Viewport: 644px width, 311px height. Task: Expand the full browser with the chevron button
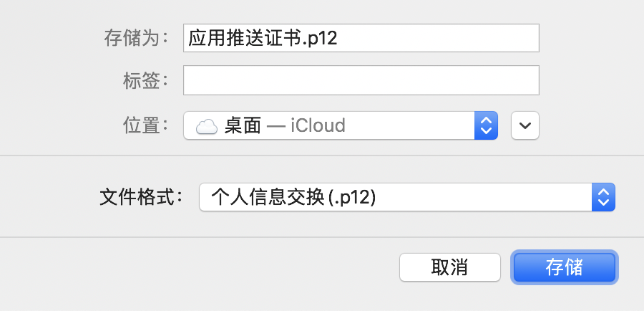coord(525,125)
